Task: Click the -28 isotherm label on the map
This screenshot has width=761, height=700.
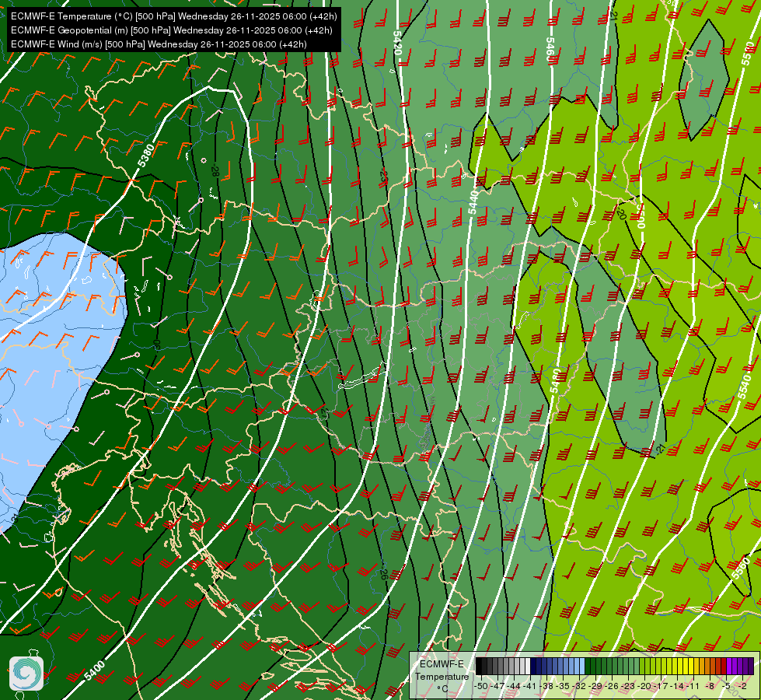Action: point(215,171)
